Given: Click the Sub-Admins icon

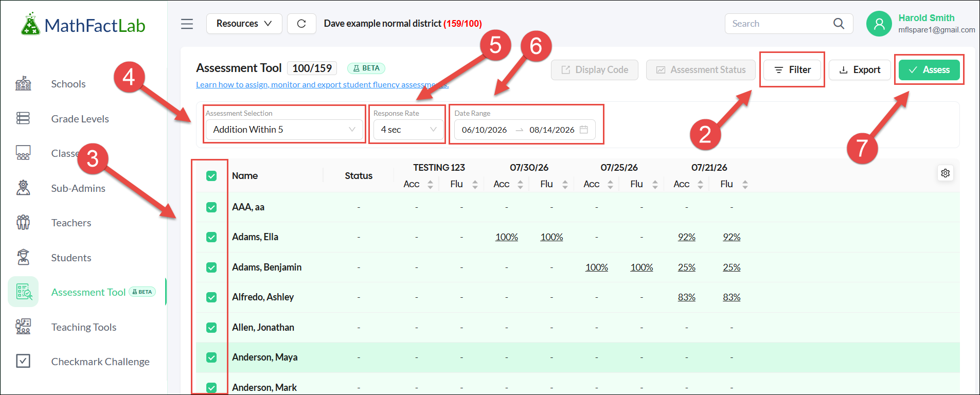Looking at the screenshot, I should [23, 188].
